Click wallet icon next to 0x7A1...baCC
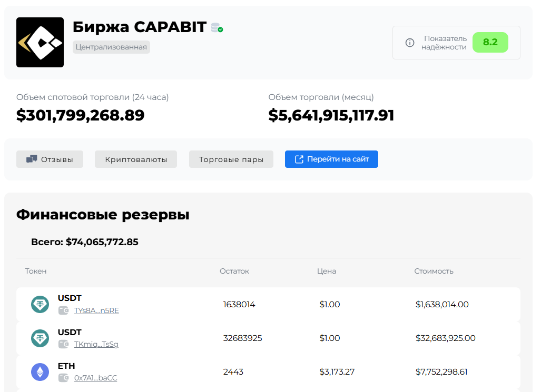541x392 pixels. click(64, 378)
